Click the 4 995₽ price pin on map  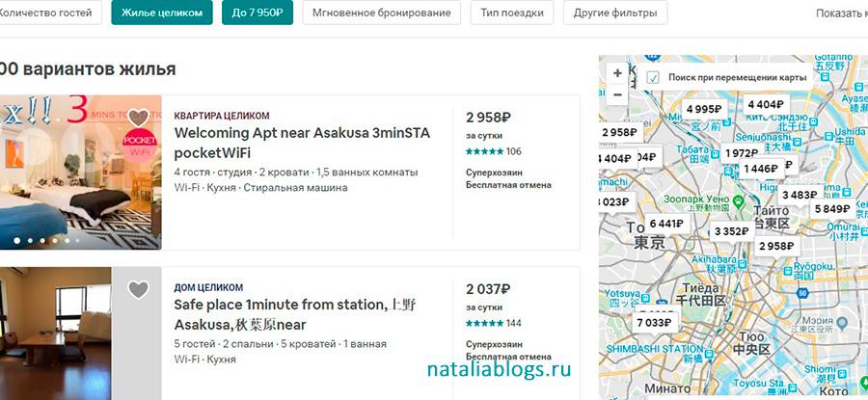pyautogui.click(x=703, y=109)
